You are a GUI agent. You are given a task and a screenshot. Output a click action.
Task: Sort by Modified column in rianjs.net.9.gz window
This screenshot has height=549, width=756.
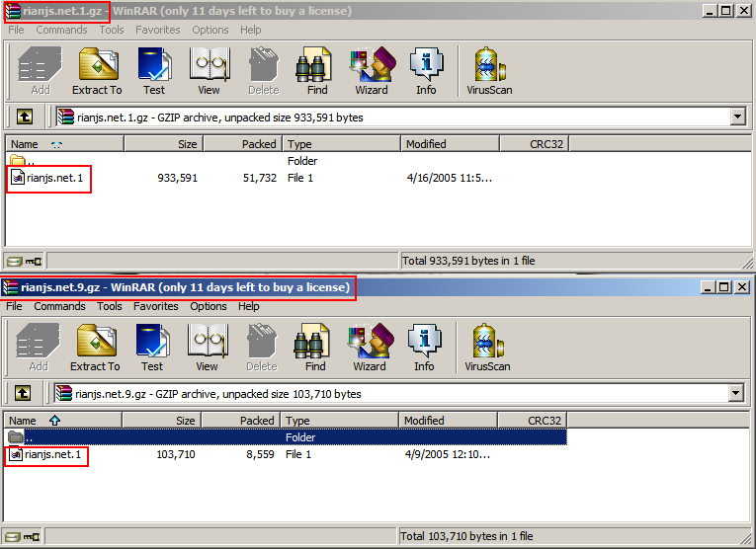click(449, 421)
